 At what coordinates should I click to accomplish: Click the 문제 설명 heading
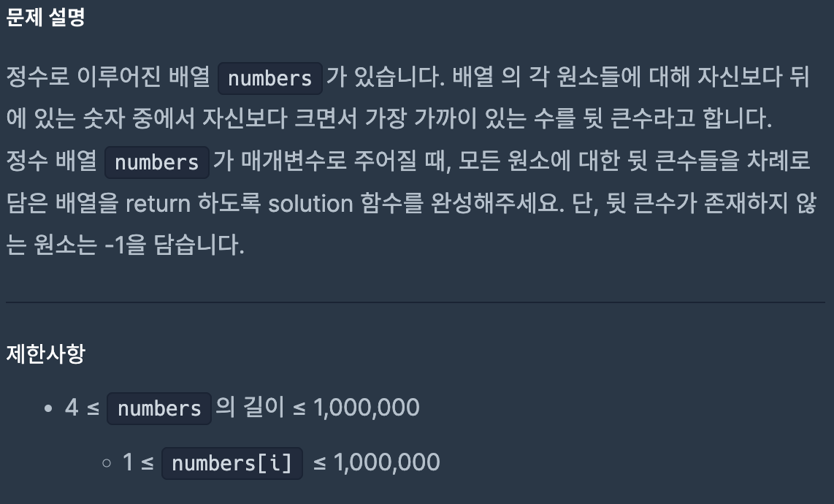click(x=46, y=18)
